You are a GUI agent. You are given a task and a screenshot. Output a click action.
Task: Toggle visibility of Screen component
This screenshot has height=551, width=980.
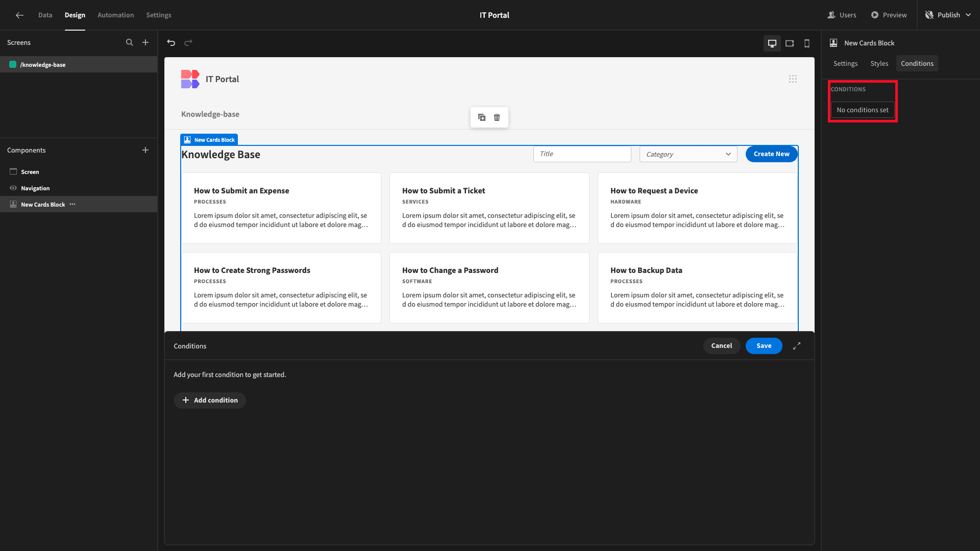tap(13, 171)
